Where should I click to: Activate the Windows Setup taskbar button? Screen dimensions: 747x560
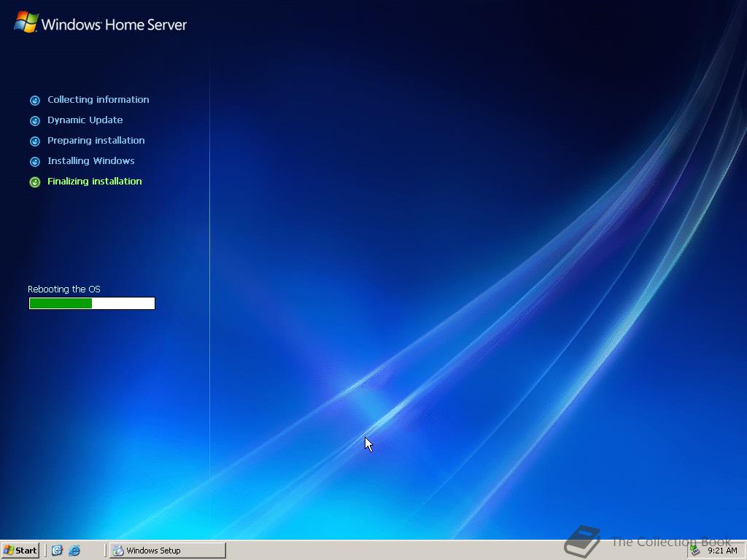pyautogui.click(x=168, y=551)
